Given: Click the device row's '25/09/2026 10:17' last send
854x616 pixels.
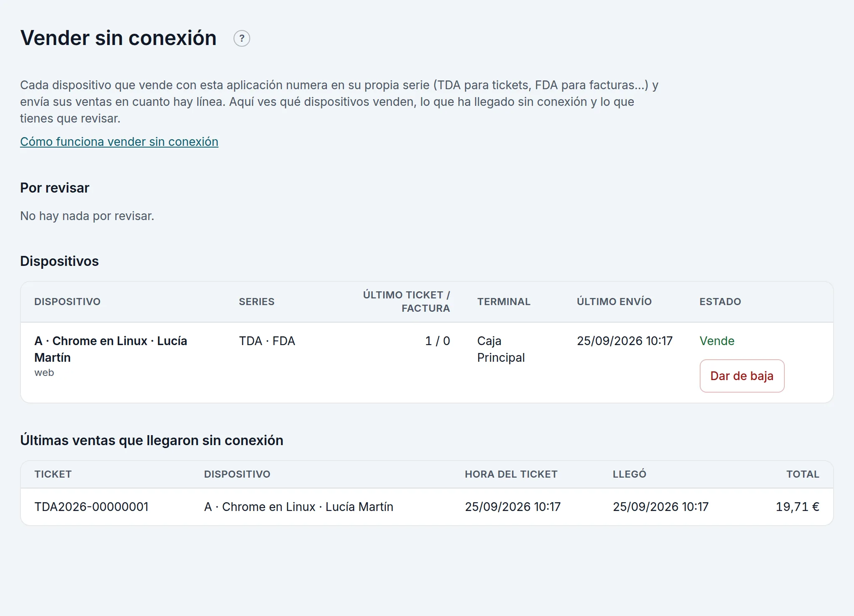Looking at the screenshot, I should 625,341.
